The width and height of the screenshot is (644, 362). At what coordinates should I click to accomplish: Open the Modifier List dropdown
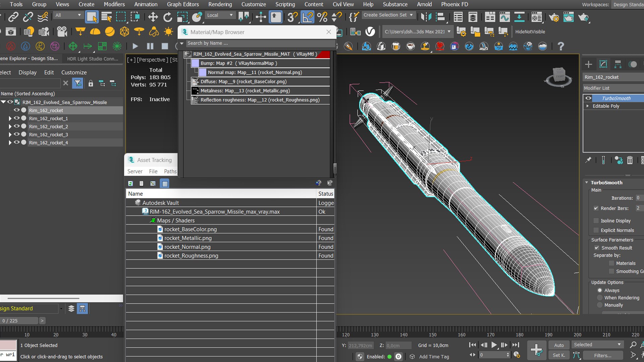613,88
